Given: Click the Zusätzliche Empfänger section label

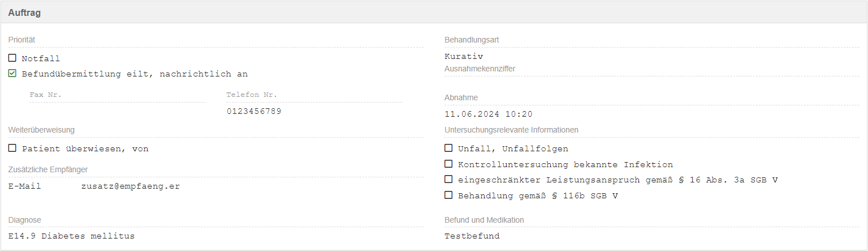Looking at the screenshot, I should pyautogui.click(x=48, y=169).
